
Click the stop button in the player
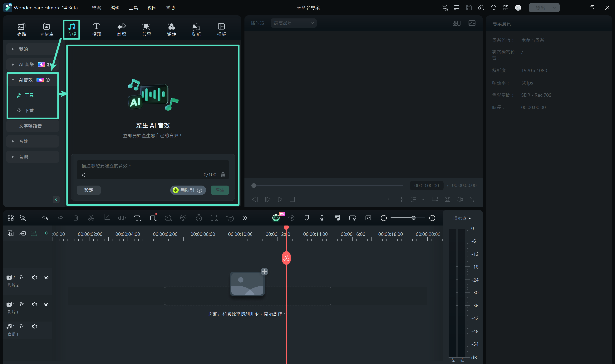point(292,199)
